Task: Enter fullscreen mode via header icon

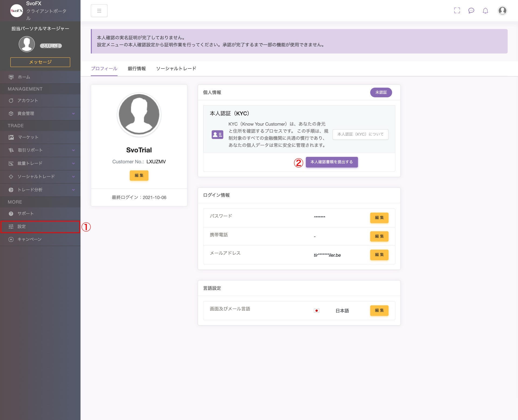Action: click(457, 11)
